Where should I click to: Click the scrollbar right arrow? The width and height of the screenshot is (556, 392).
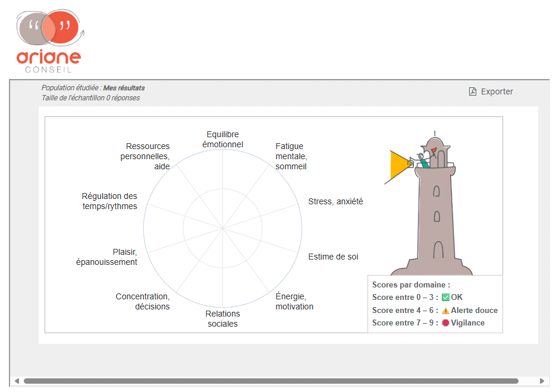point(542,381)
